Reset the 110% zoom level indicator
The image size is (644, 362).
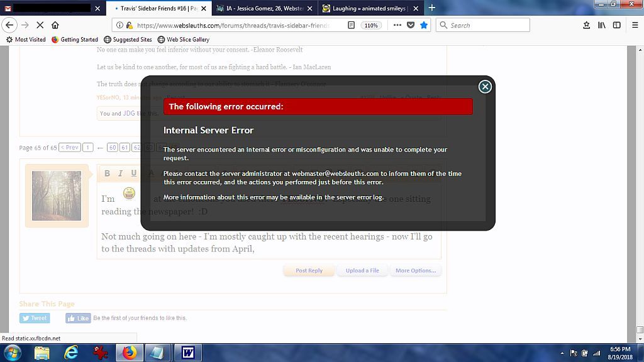coord(371,25)
